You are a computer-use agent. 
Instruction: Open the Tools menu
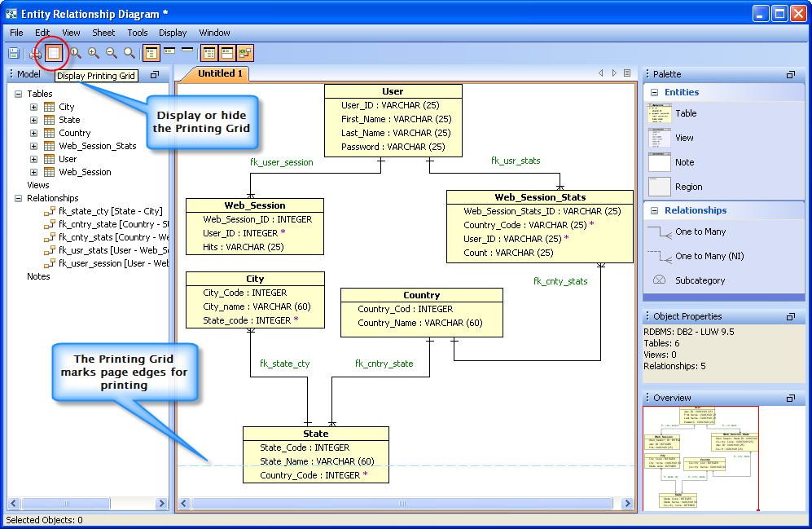[137, 33]
